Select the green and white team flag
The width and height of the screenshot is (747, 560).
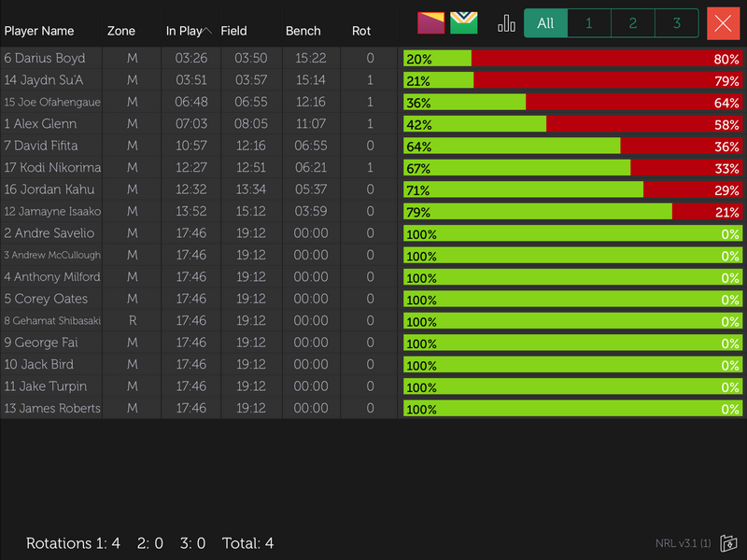pyautogui.click(x=463, y=22)
